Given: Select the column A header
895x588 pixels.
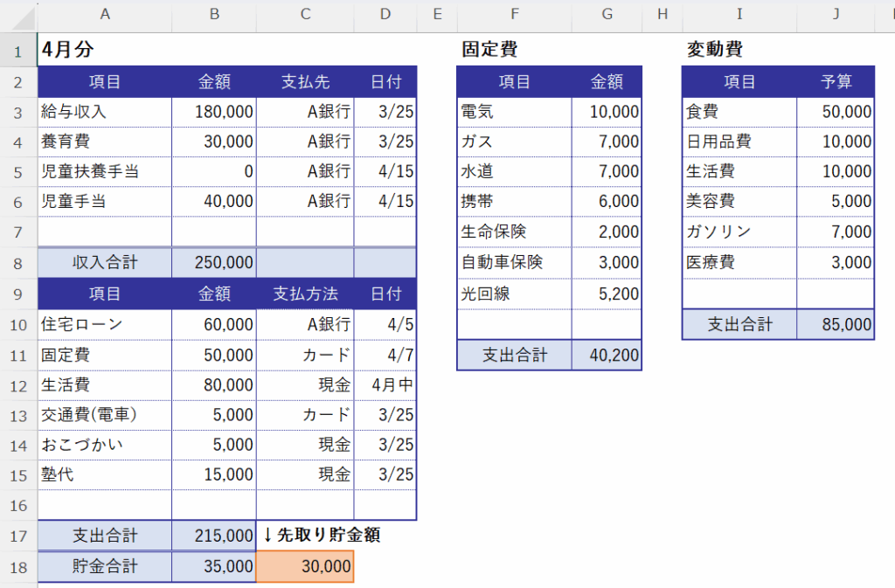Looking at the screenshot, I should [x=105, y=15].
